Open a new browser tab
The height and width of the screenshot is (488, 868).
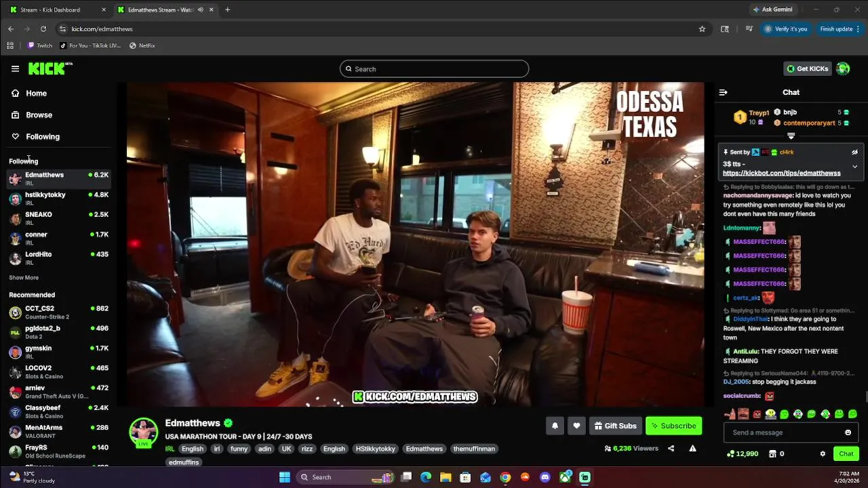[x=227, y=9]
